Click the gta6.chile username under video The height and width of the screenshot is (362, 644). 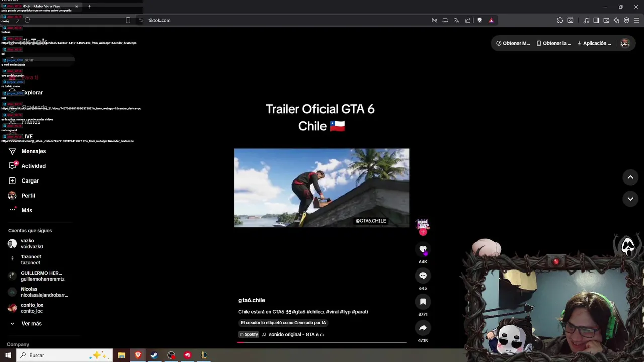pyautogui.click(x=252, y=300)
